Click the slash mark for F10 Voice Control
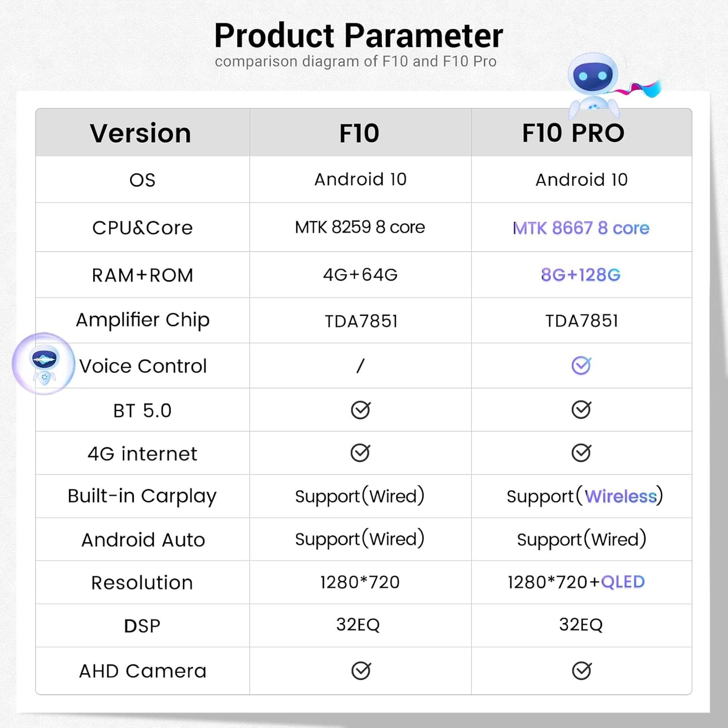728x728 pixels. pyautogui.click(x=360, y=366)
